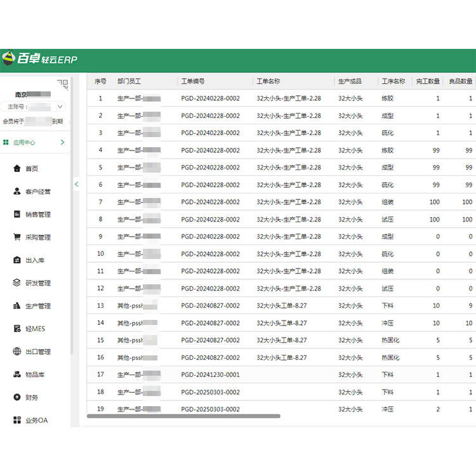
Task: Click the 百卓轻云ERP logo
Action: click(x=39, y=59)
